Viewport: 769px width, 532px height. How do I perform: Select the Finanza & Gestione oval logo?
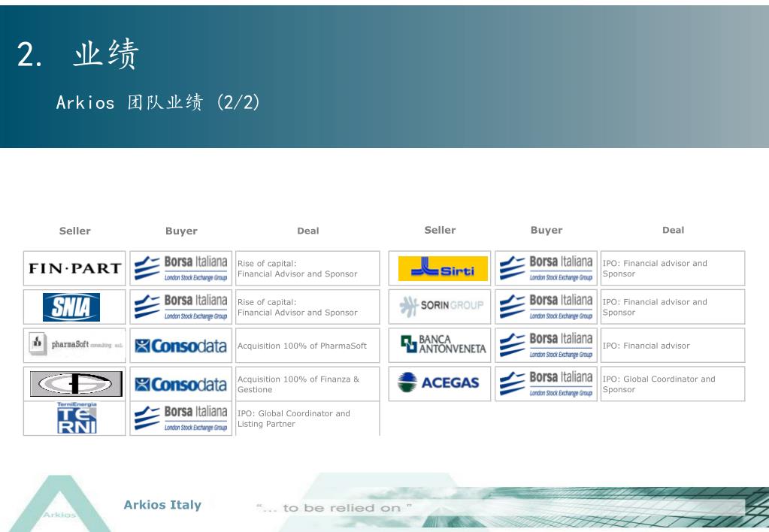pos(76,383)
